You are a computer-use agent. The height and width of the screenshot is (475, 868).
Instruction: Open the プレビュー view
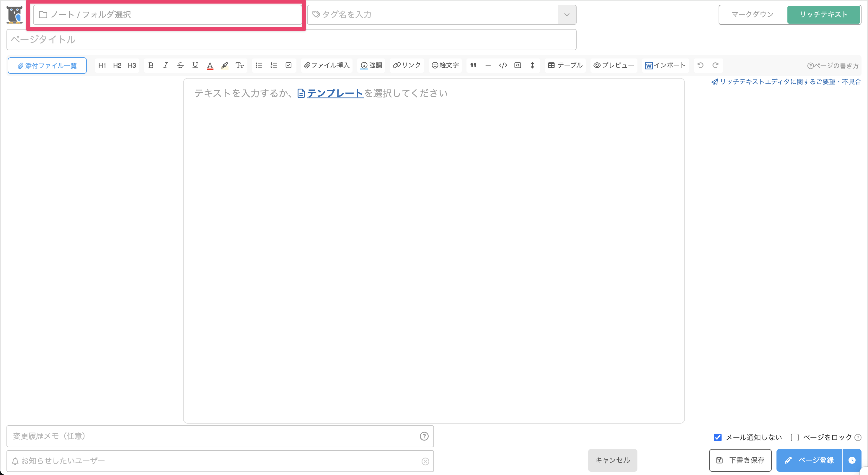[613, 65]
